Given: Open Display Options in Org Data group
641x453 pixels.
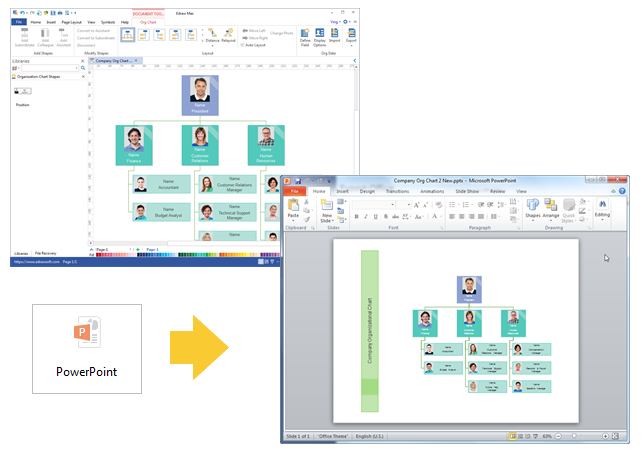Looking at the screenshot, I should [x=320, y=37].
